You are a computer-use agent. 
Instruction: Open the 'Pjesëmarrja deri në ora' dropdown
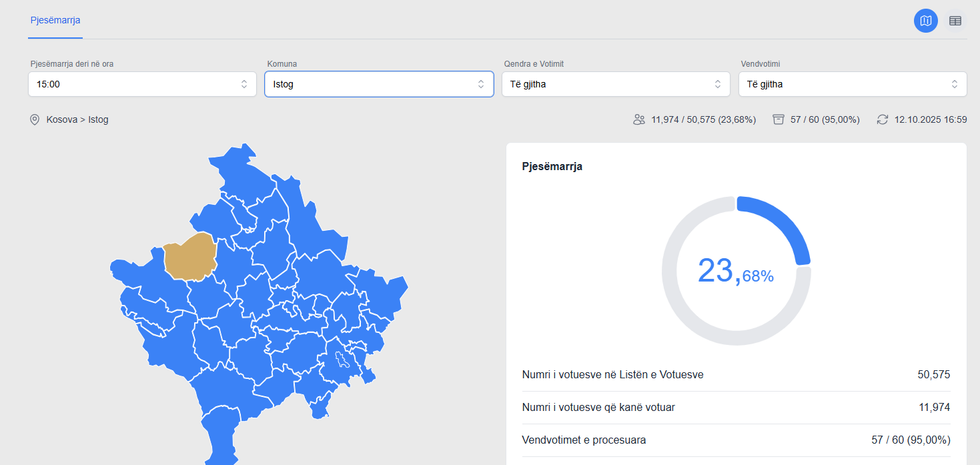click(x=142, y=85)
